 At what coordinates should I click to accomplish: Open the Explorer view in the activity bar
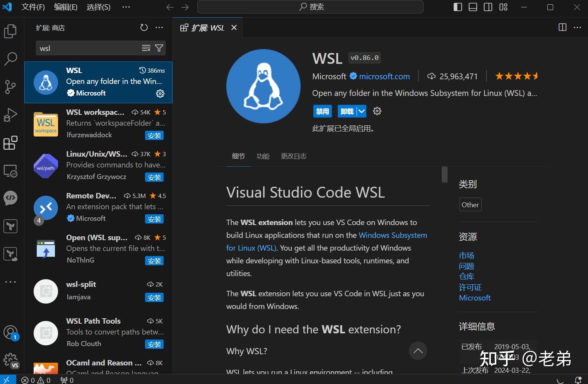pos(10,31)
